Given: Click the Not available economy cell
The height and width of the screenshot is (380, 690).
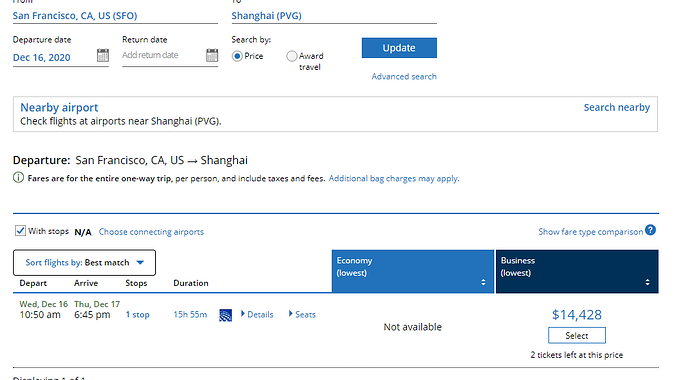Looking at the screenshot, I should pos(412,327).
